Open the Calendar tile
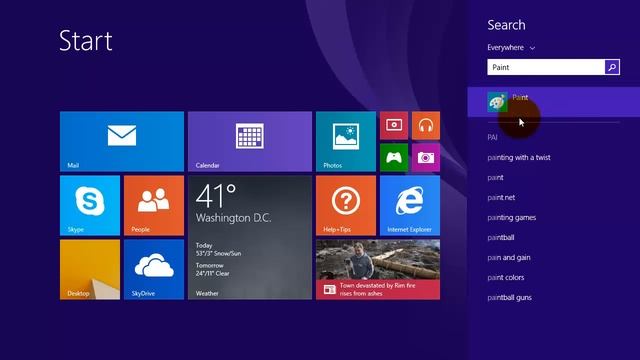The width and height of the screenshot is (640, 360). click(x=250, y=141)
